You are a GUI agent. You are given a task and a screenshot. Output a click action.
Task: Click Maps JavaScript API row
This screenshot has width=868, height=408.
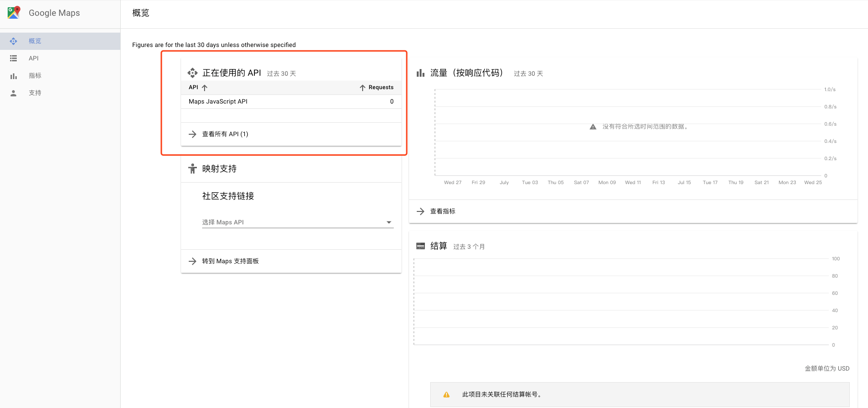(x=291, y=102)
